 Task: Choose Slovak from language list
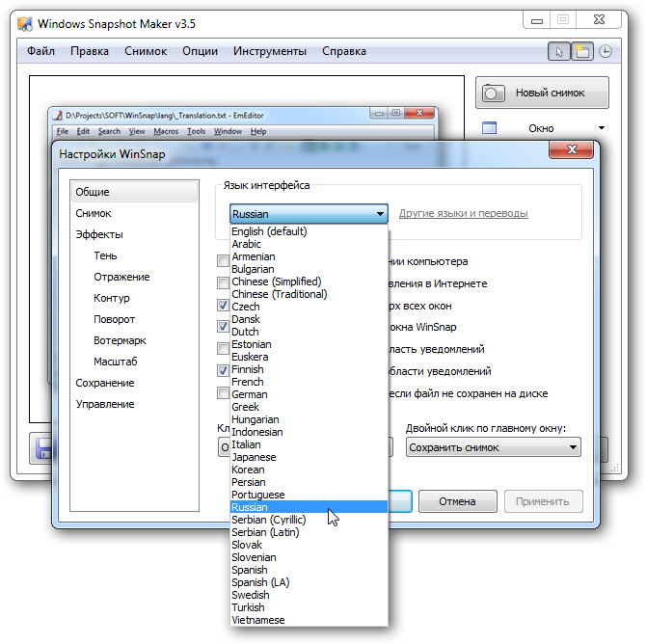(309, 545)
